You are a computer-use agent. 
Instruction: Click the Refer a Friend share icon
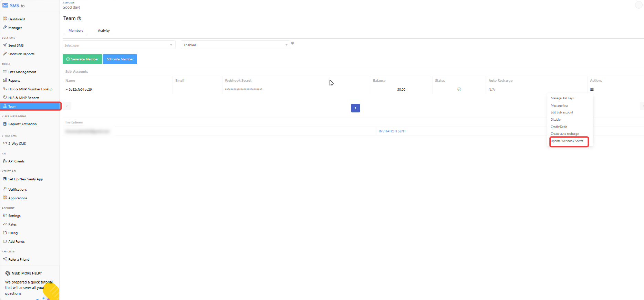[5, 259]
